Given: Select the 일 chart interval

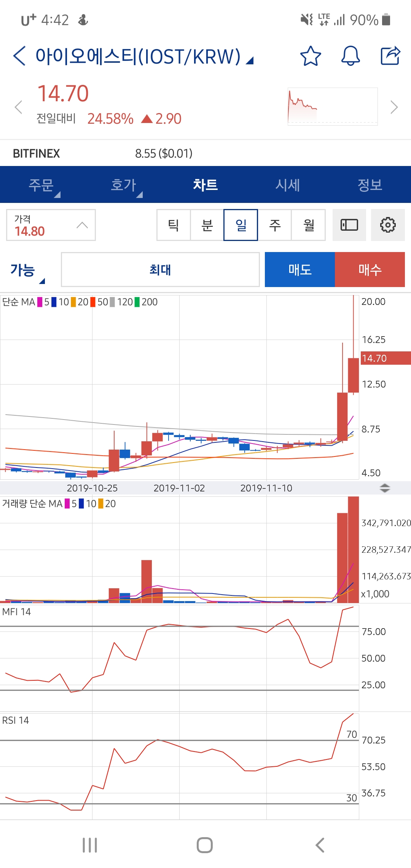Looking at the screenshot, I should pos(241,225).
